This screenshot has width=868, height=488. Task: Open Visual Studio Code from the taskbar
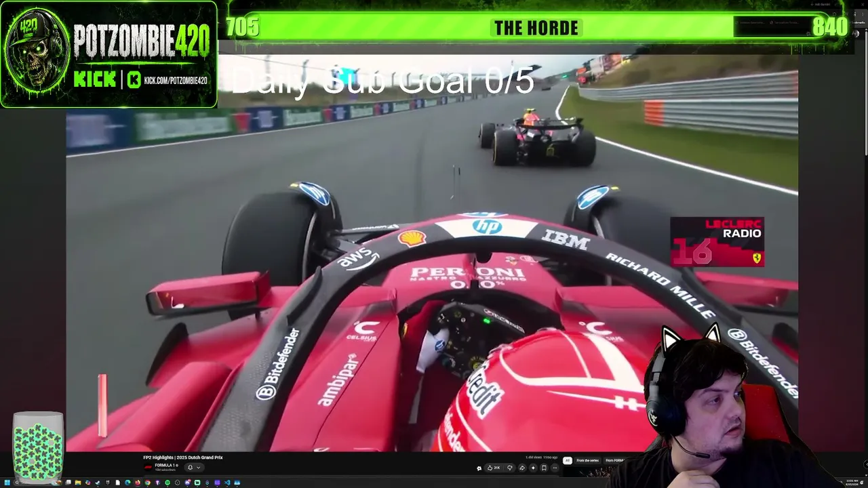(227, 483)
